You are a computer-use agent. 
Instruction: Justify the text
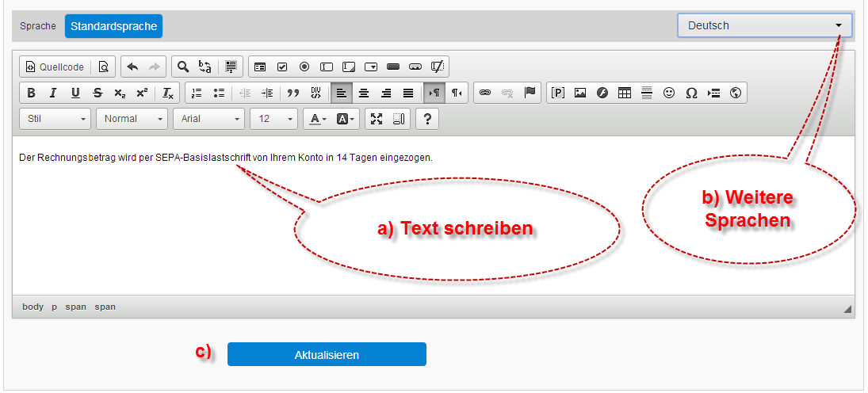408,93
